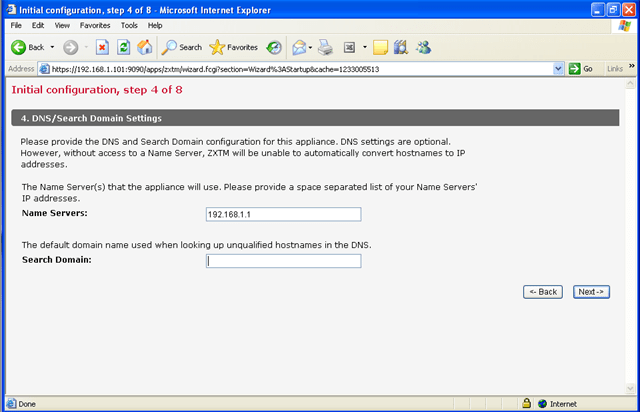
Task: Go to the Home page icon
Action: (x=144, y=47)
